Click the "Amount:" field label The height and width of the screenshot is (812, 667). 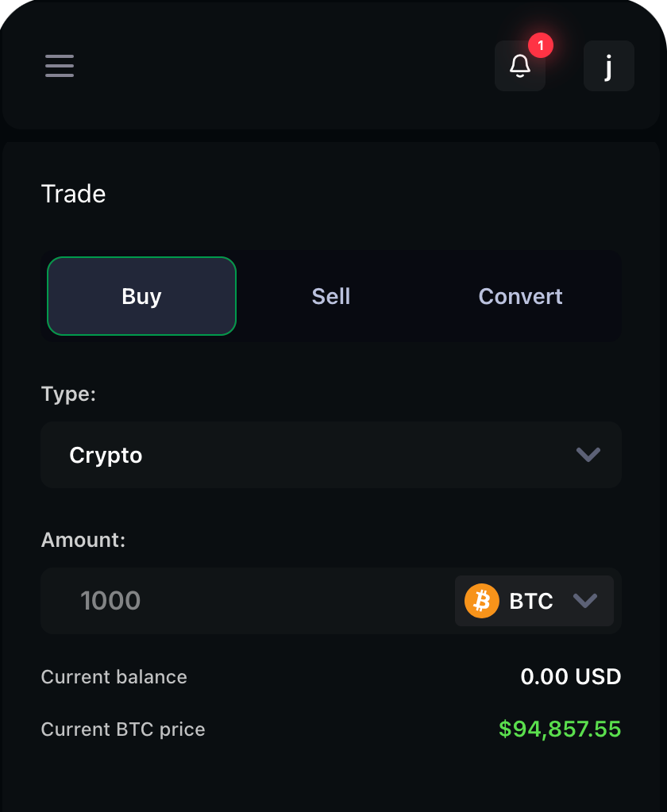coord(83,541)
